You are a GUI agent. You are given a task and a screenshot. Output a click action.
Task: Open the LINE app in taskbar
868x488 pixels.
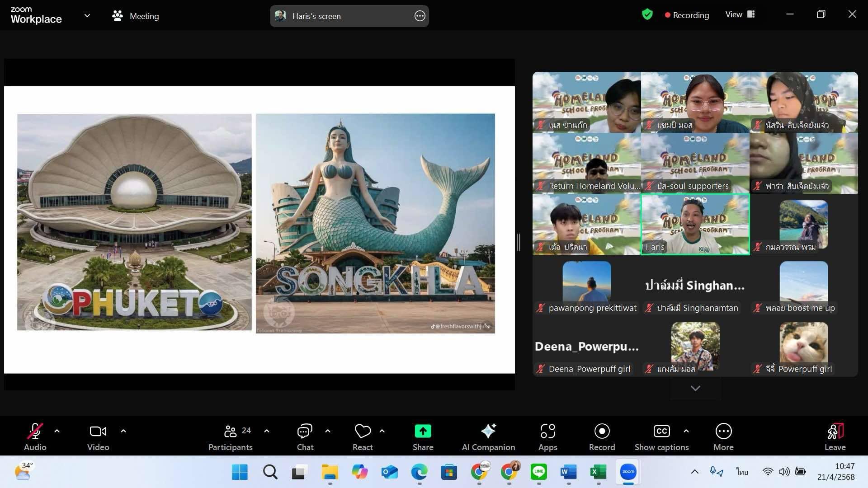point(538,472)
